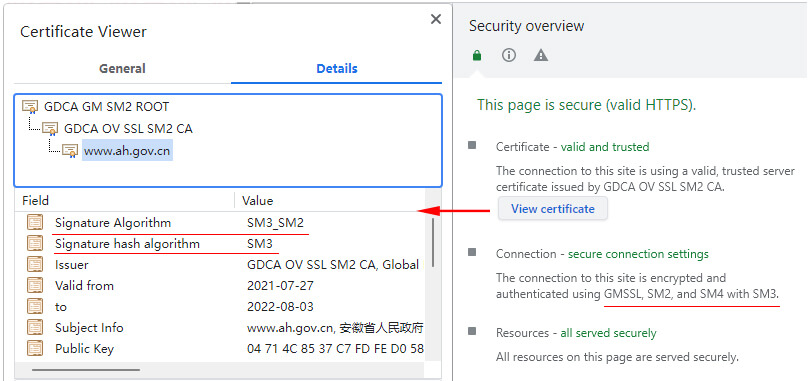
Task: Select GDCA OV SSL SM2 CA certificate
Action: point(128,128)
